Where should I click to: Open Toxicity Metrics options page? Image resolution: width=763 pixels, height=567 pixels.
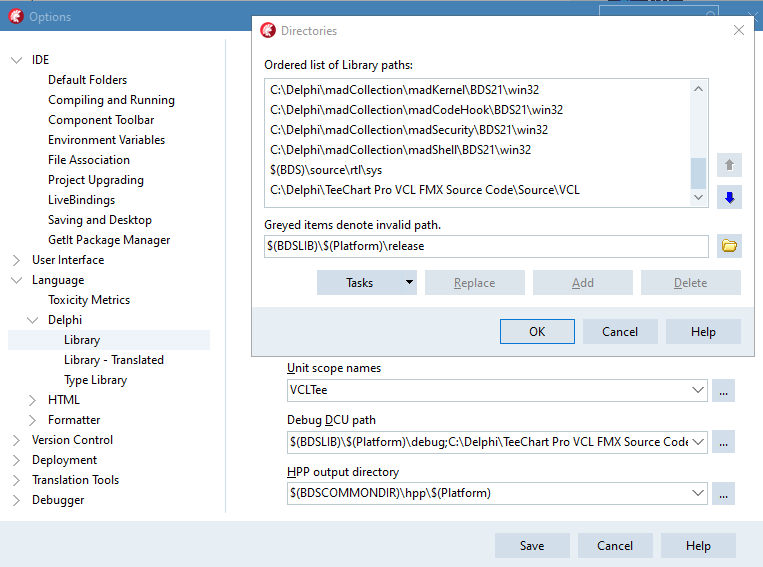[x=89, y=300]
